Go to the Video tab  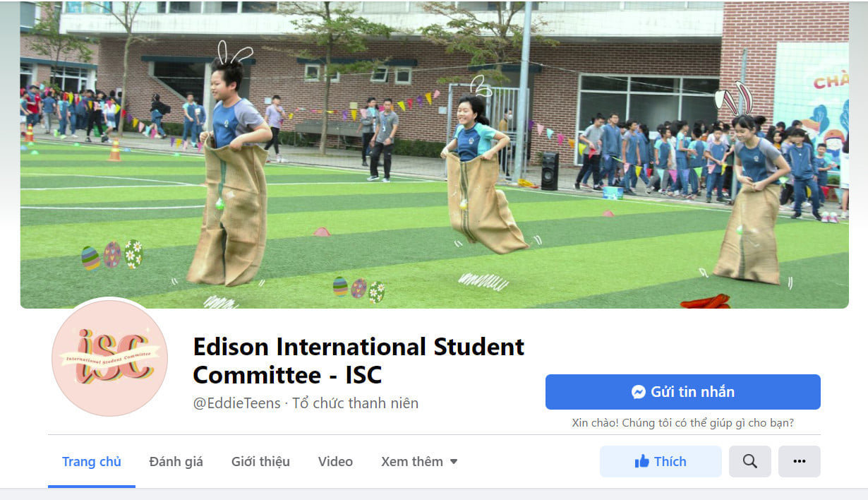[335, 462]
